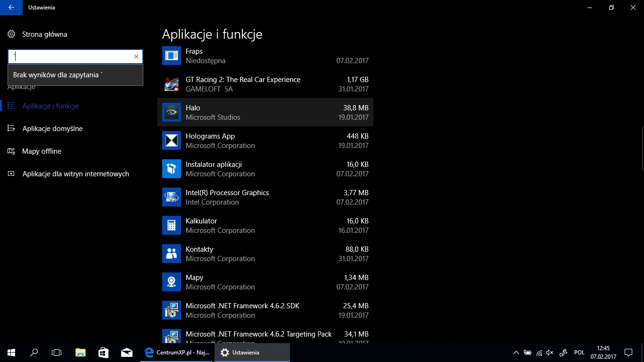
Task: Click Niedostępna status under Fraps
Action: point(206,61)
